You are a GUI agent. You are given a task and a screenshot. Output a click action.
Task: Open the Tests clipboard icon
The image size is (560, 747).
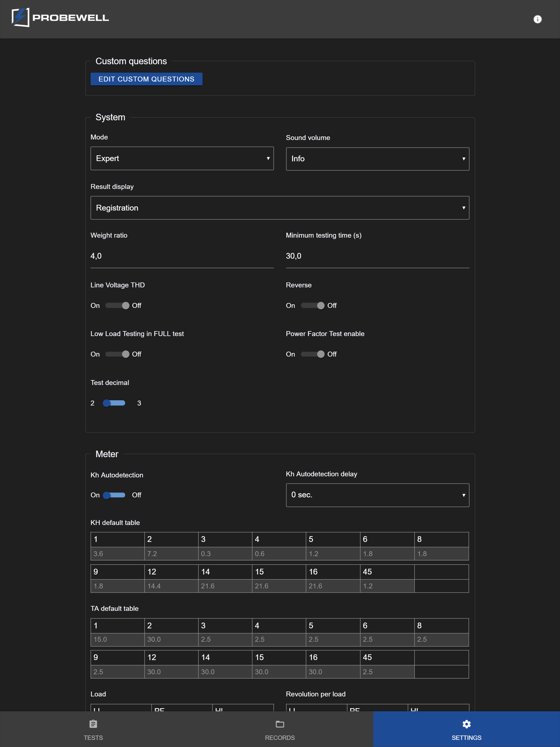click(x=93, y=724)
